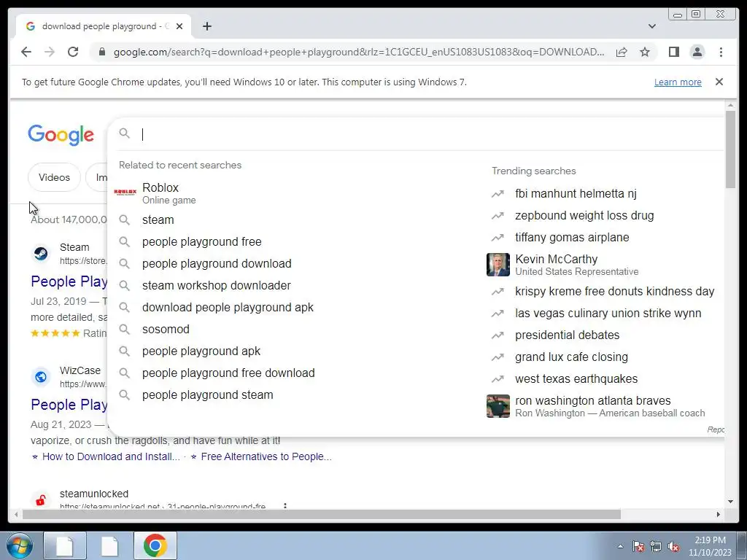
Task: Open the taskbar clock showing 2:19 PM
Action: (x=710, y=546)
